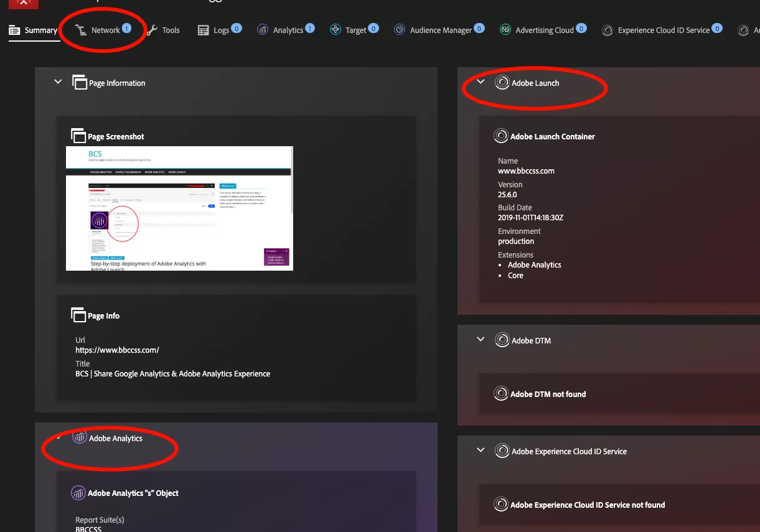Click the Network tree icon

point(80,30)
